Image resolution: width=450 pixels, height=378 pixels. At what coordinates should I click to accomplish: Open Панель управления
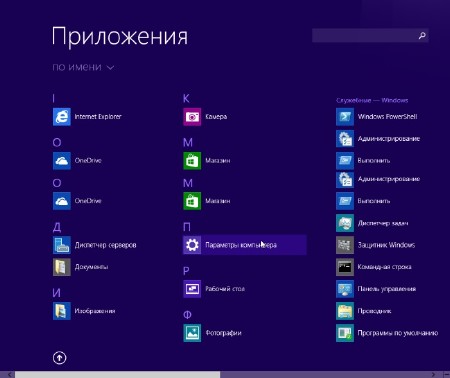(x=376, y=289)
